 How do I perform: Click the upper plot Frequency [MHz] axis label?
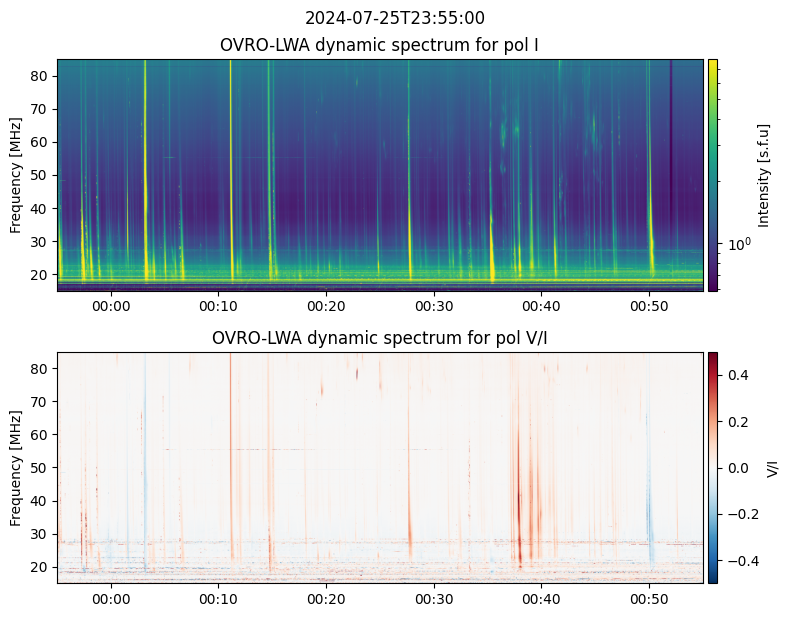pos(16,175)
